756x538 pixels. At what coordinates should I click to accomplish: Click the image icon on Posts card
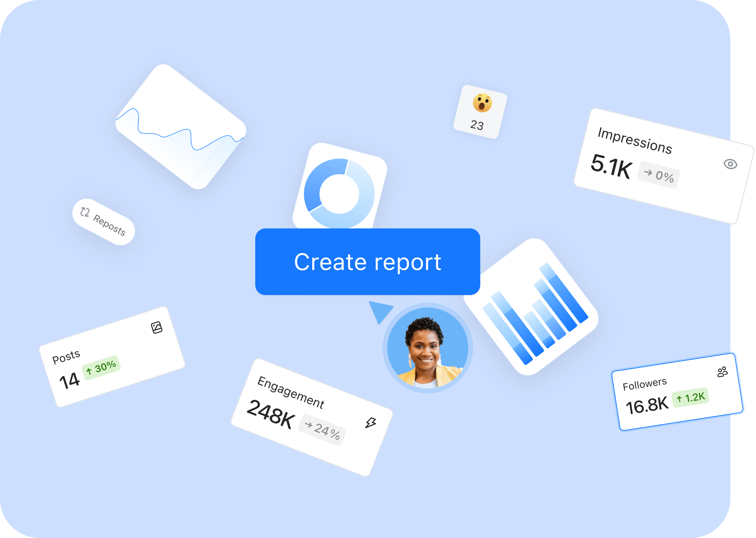[x=157, y=327]
